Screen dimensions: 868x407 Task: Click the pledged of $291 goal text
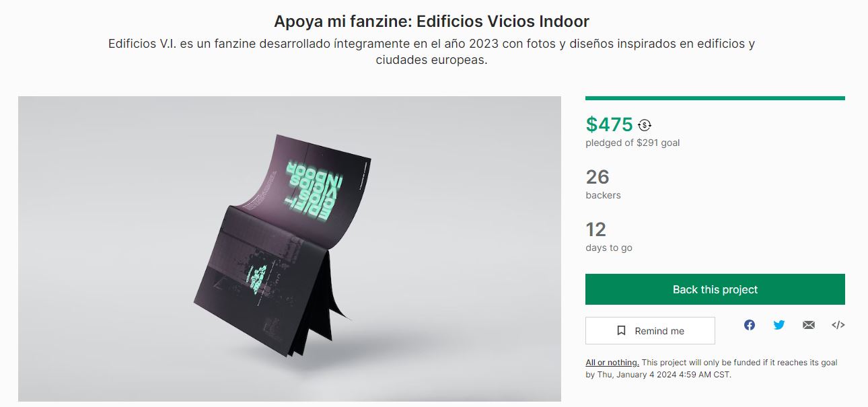[x=632, y=143]
